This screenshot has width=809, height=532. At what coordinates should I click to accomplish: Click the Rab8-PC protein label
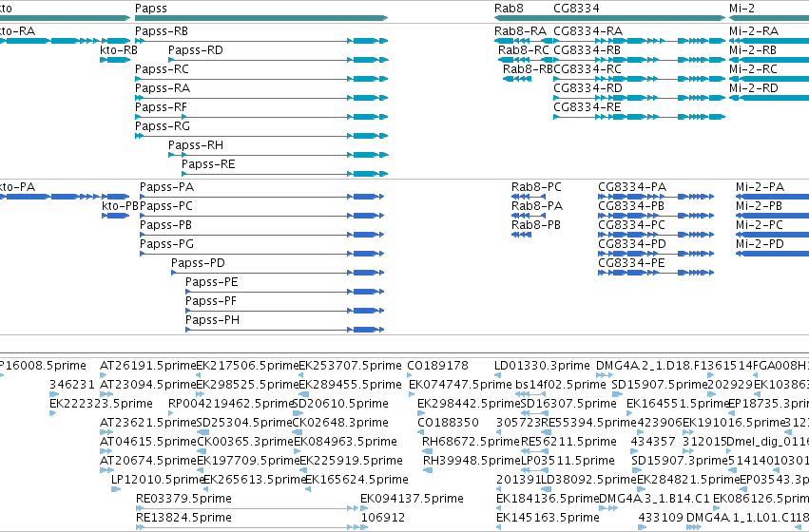pos(536,186)
